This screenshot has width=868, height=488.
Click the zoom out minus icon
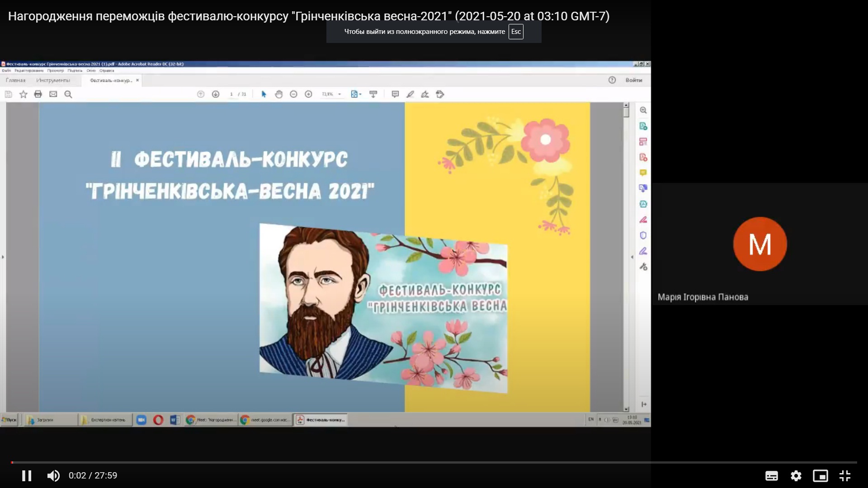click(x=293, y=94)
